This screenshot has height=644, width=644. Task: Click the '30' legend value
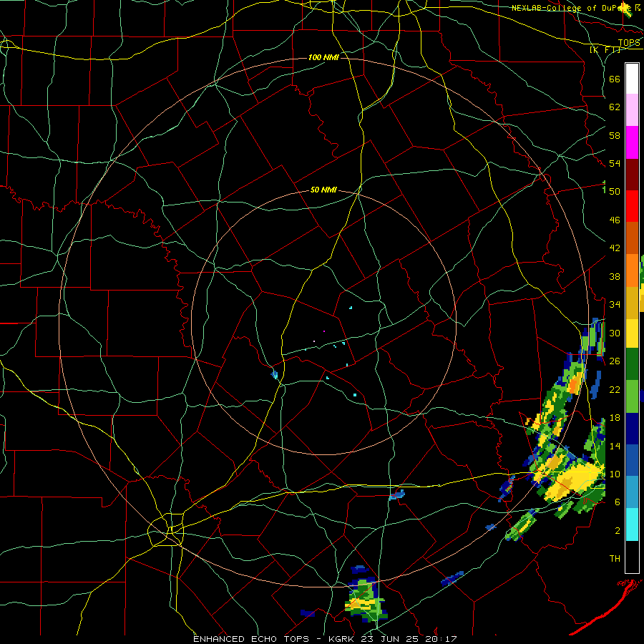pyautogui.click(x=615, y=333)
